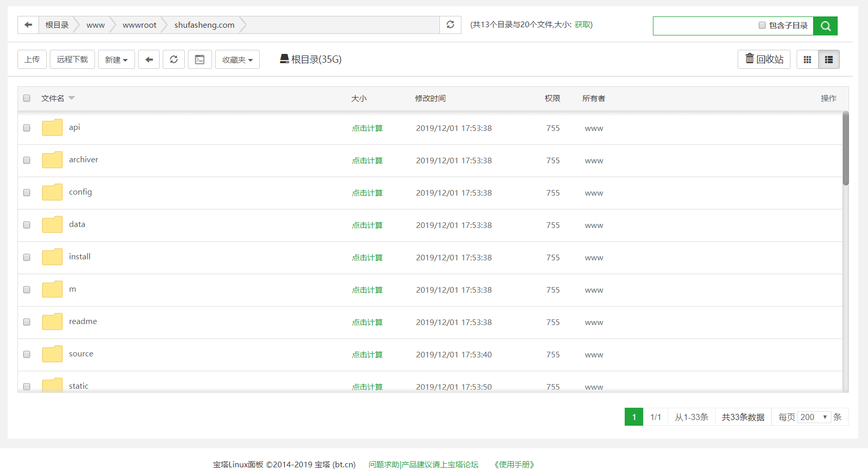Check the box for the api row

click(27, 128)
